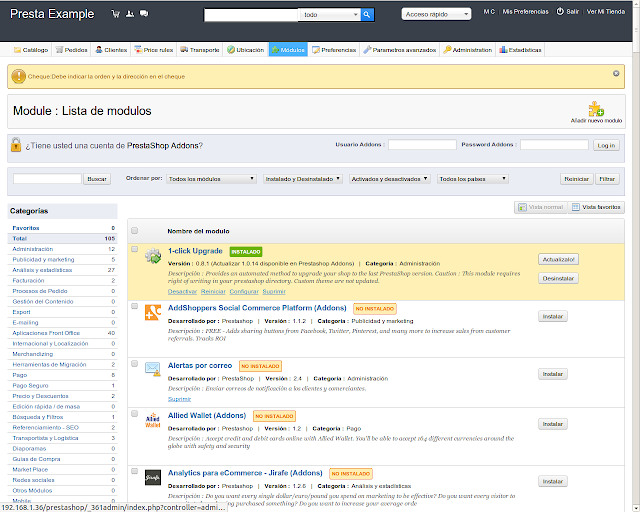Focus the module search field beside Buscar

[x=47, y=178]
